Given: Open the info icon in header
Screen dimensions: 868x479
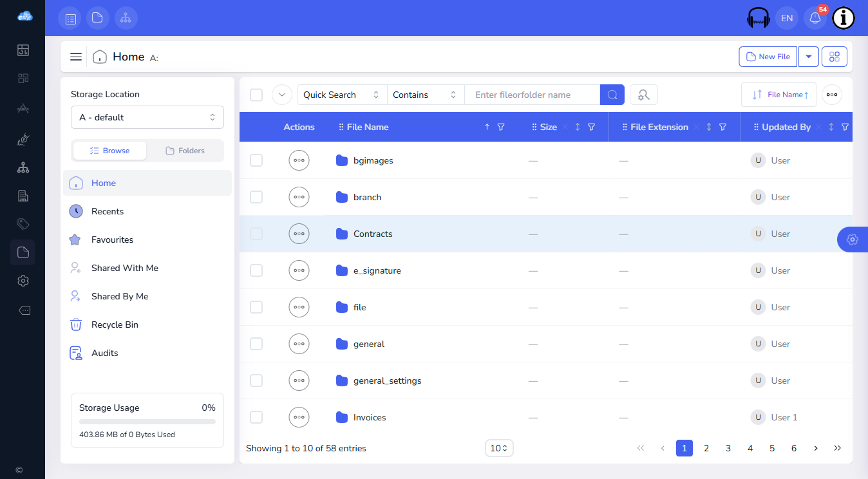Looking at the screenshot, I should click(844, 18).
